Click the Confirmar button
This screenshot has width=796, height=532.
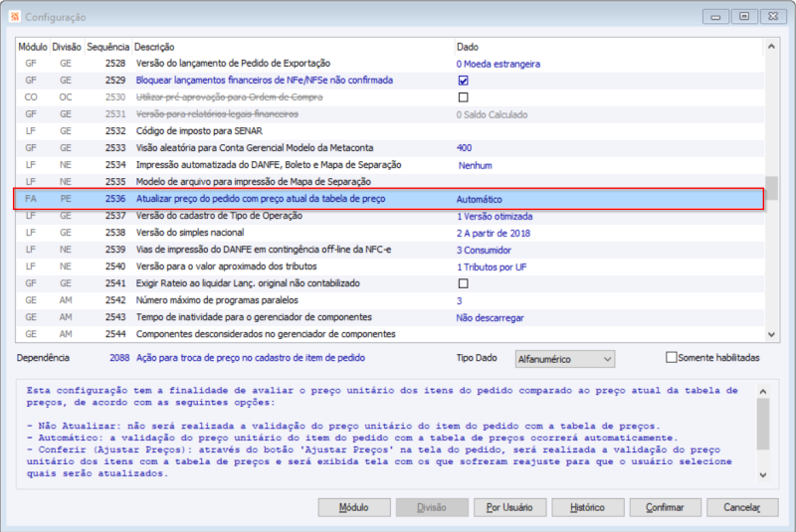(665, 507)
